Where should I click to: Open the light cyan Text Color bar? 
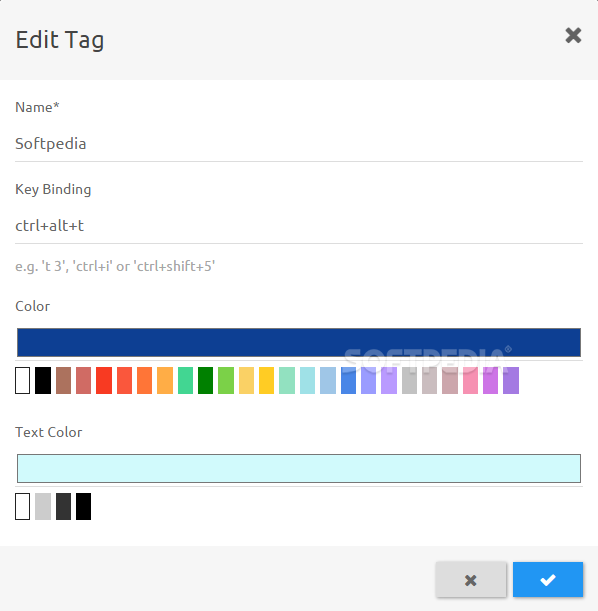[299, 468]
